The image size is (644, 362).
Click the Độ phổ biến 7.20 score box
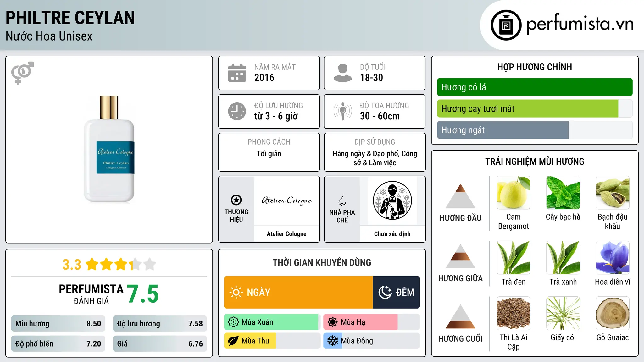pos(58,343)
